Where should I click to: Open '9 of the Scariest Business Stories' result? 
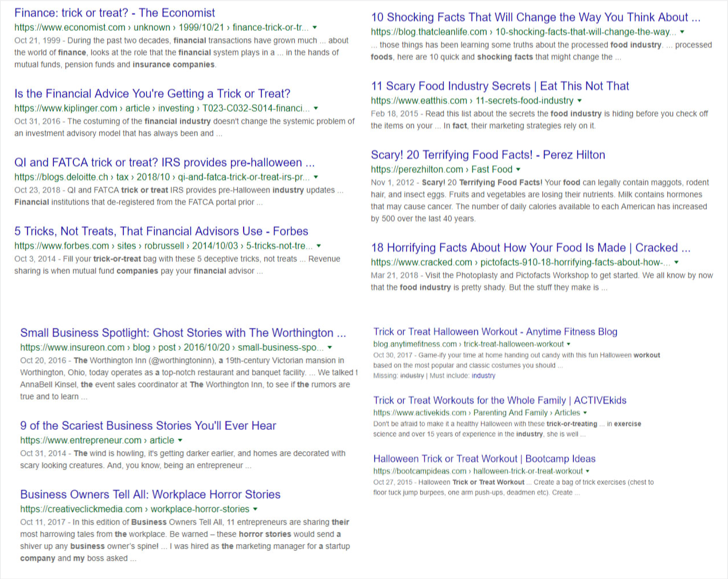click(x=148, y=425)
